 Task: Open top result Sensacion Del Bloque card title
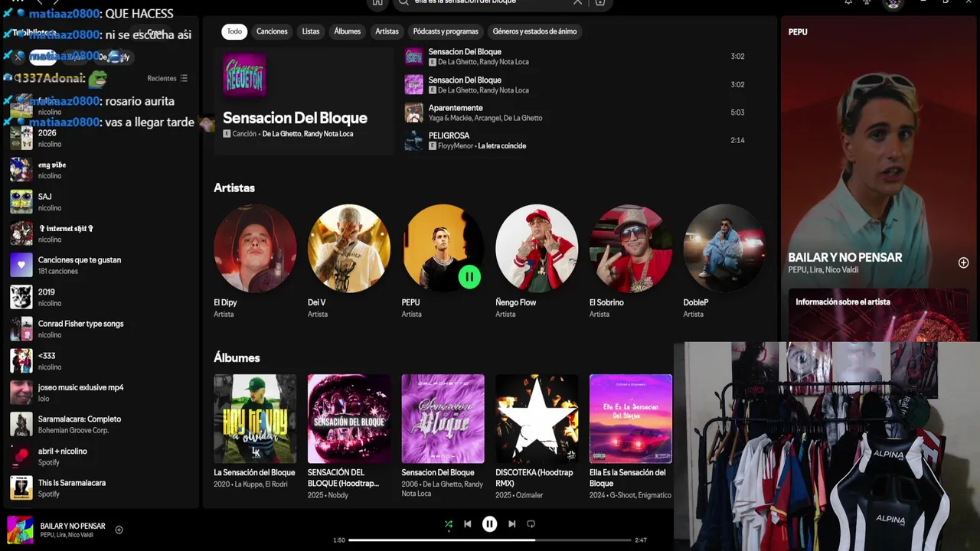pos(295,118)
